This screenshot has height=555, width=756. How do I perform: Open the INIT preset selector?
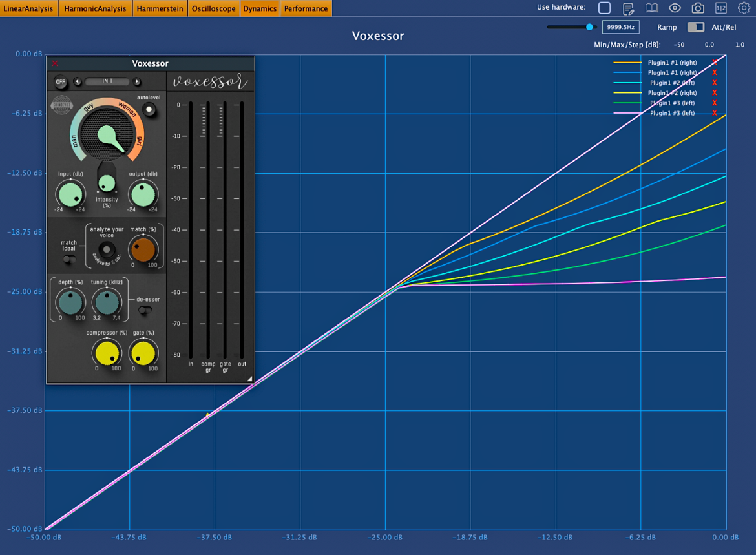click(107, 81)
